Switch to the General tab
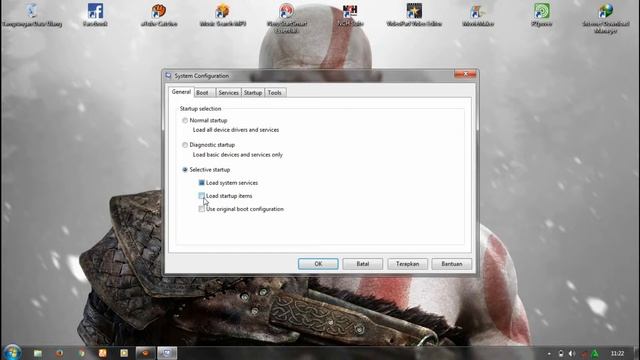This screenshot has height=360, width=640. (181, 92)
